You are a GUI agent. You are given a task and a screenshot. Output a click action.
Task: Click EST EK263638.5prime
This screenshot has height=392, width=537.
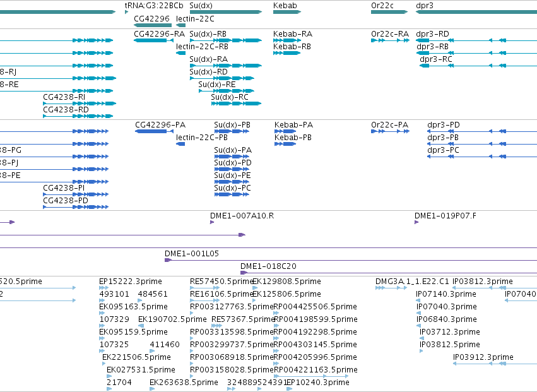152,389
